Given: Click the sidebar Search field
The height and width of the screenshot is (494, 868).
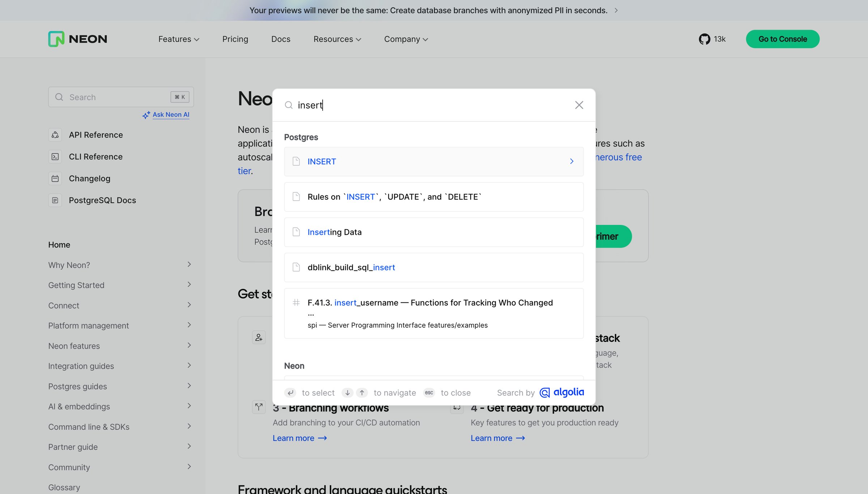Looking at the screenshot, I should pyautogui.click(x=121, y=97).
